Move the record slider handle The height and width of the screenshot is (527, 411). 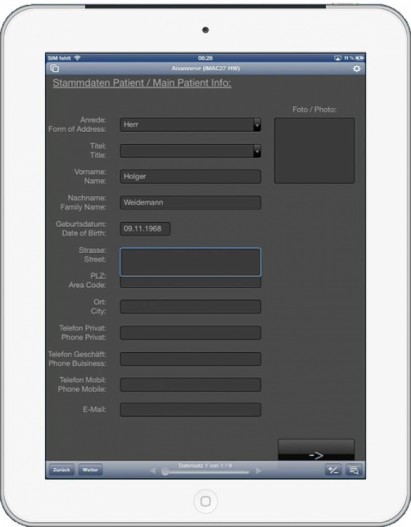pos(165,472)
